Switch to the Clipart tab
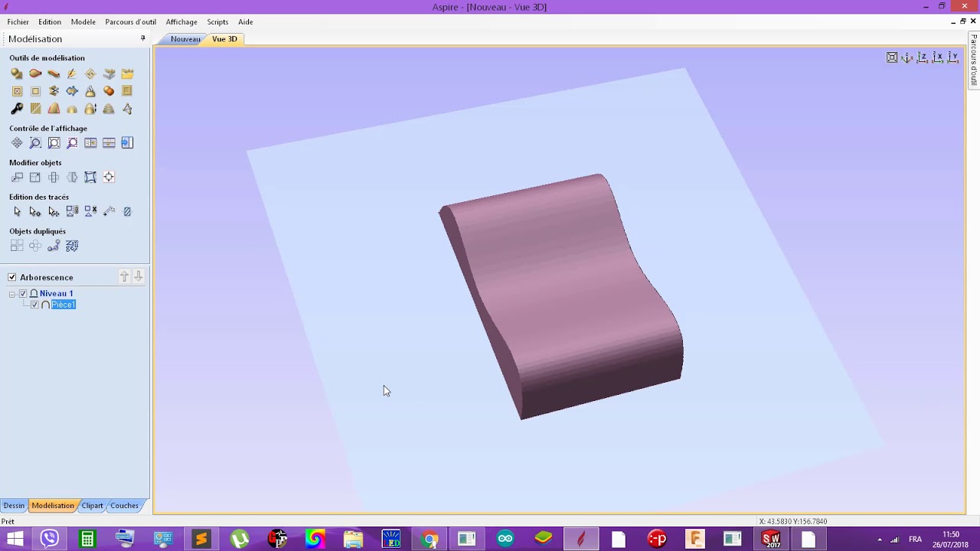The image size is (980, 551). (93, 505)
